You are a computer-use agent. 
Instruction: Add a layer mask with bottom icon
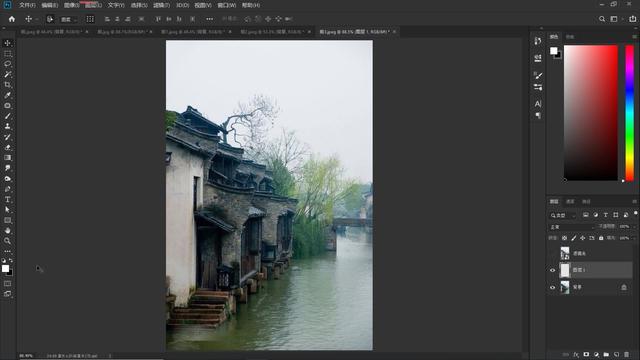click(x=586, y=355)
